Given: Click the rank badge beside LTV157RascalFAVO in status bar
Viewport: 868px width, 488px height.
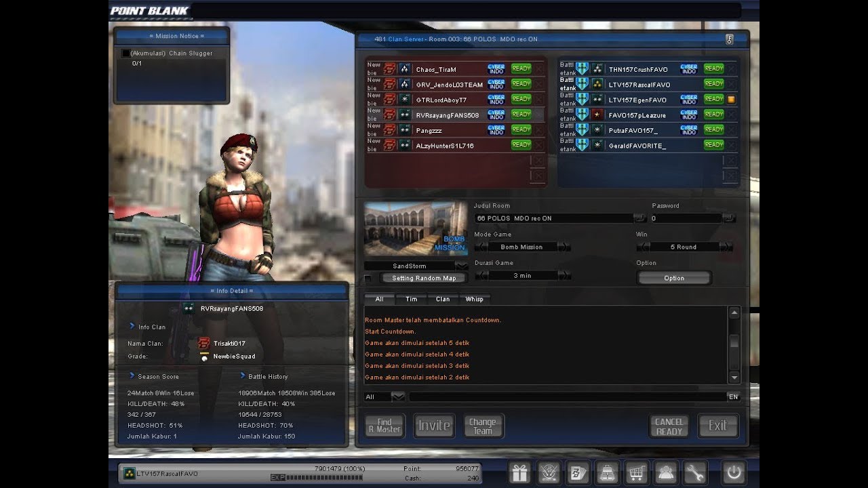Looking at the screenshot, I should (129, 472).
